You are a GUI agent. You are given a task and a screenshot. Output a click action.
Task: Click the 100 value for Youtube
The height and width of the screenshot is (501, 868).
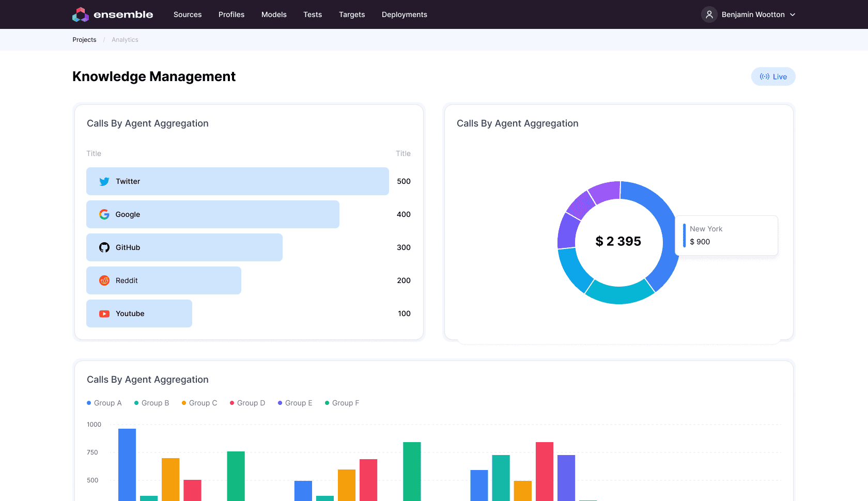click(404, 314)
